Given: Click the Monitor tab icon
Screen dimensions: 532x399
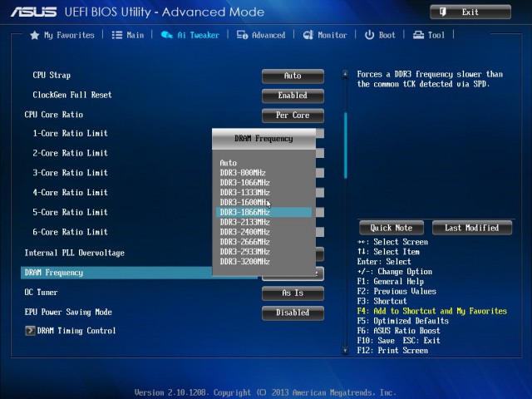Looking at the screenshot, I should point(308,35).
